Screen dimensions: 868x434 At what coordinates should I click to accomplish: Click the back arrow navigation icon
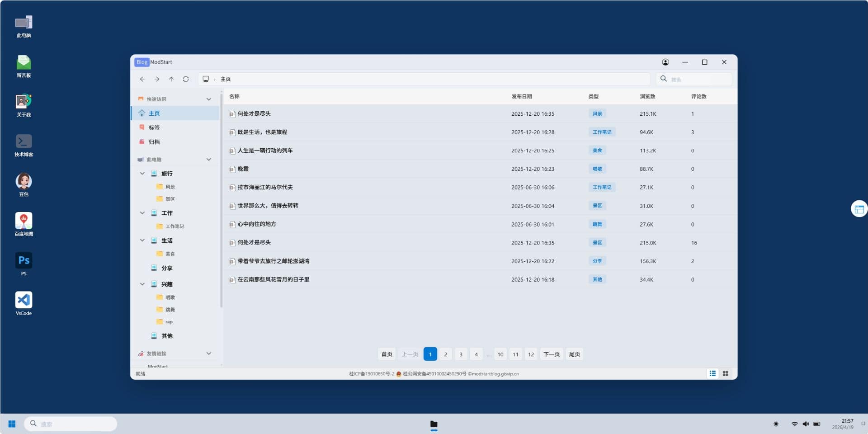click(142, 79)
